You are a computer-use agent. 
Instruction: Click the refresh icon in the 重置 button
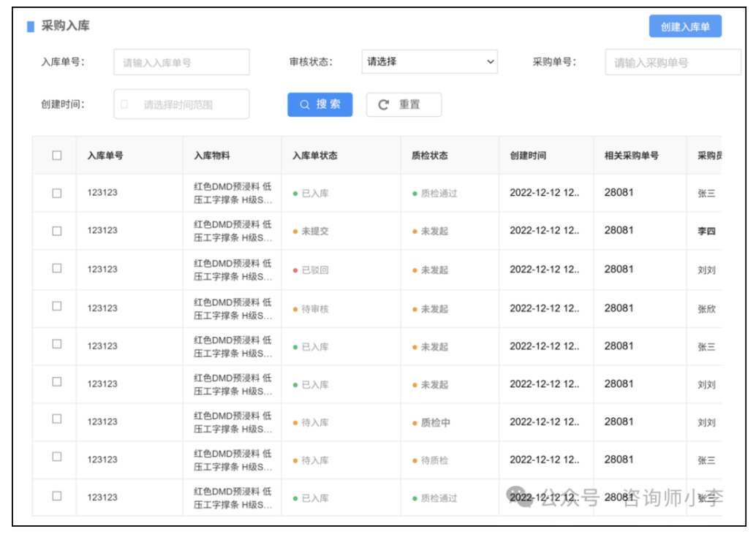pyautogui.click(x=383, y=105)
